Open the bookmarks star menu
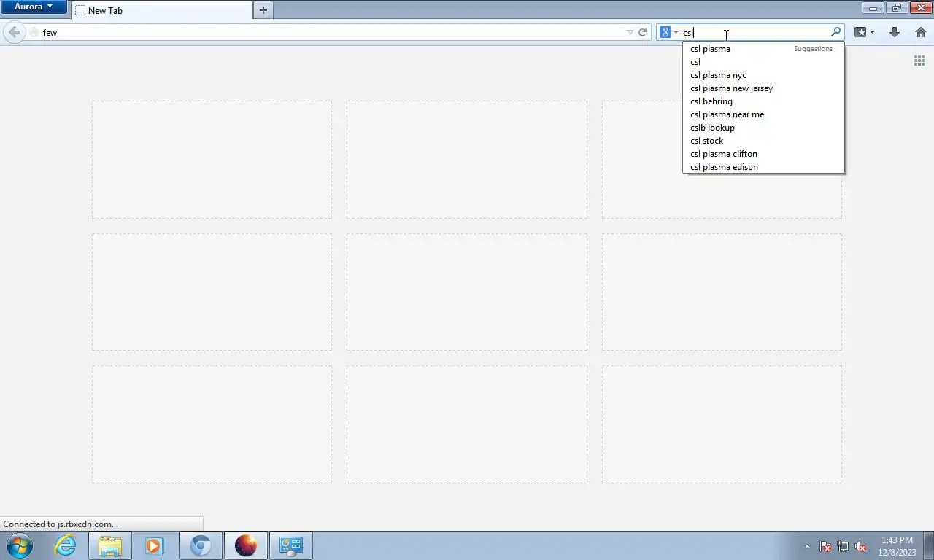This screenshot has width=934, height=560. pyautogui.click(x=865, y=32)
